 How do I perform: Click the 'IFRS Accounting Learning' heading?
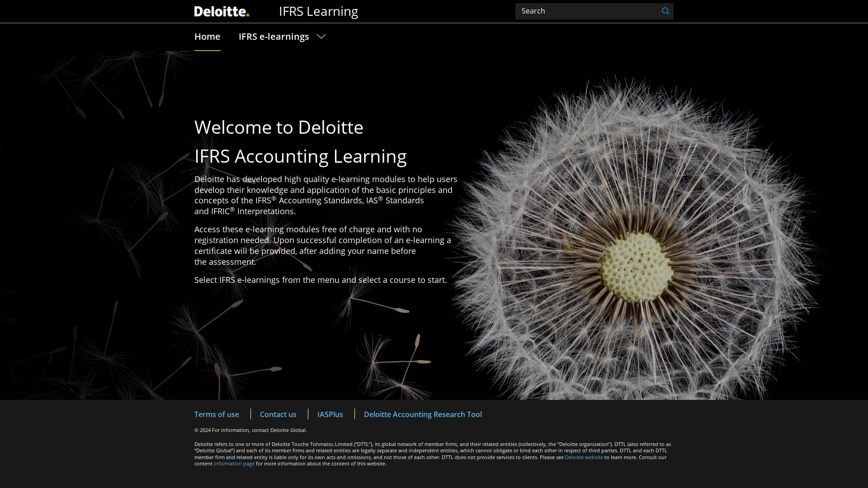(x=301, y=156)
